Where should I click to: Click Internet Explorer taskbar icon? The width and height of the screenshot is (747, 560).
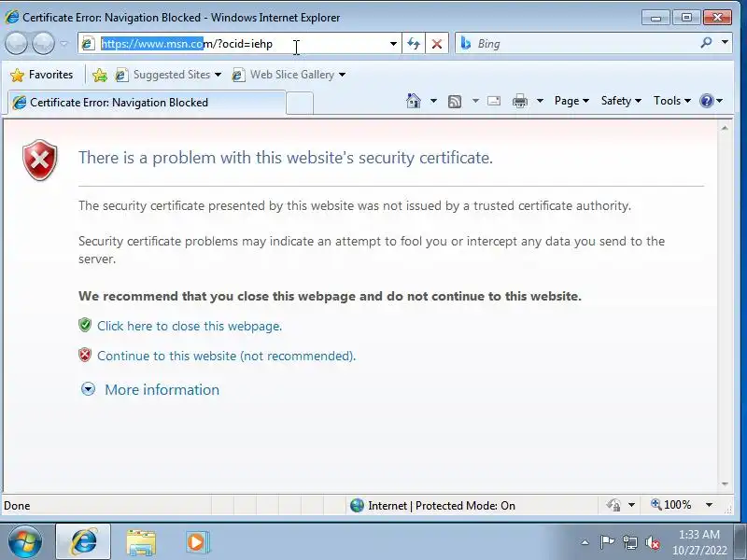[x=83, y=542]
